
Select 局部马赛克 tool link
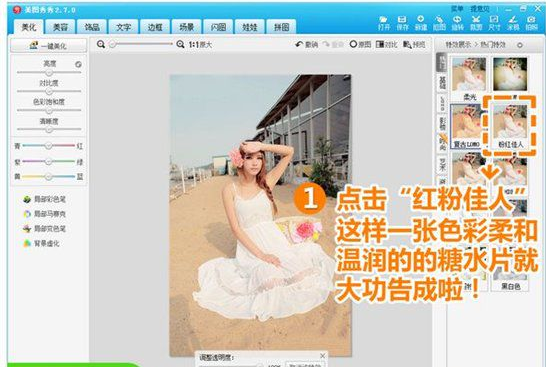point(44,214)
